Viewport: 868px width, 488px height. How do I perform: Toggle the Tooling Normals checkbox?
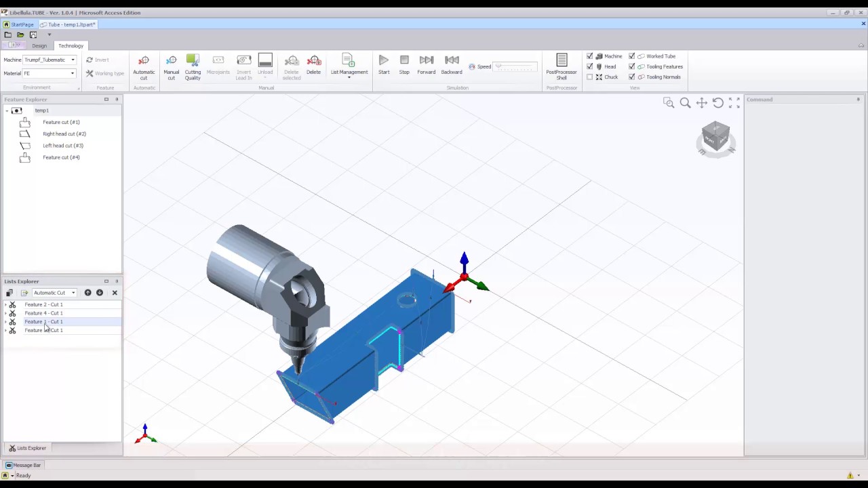coord(632,77)
